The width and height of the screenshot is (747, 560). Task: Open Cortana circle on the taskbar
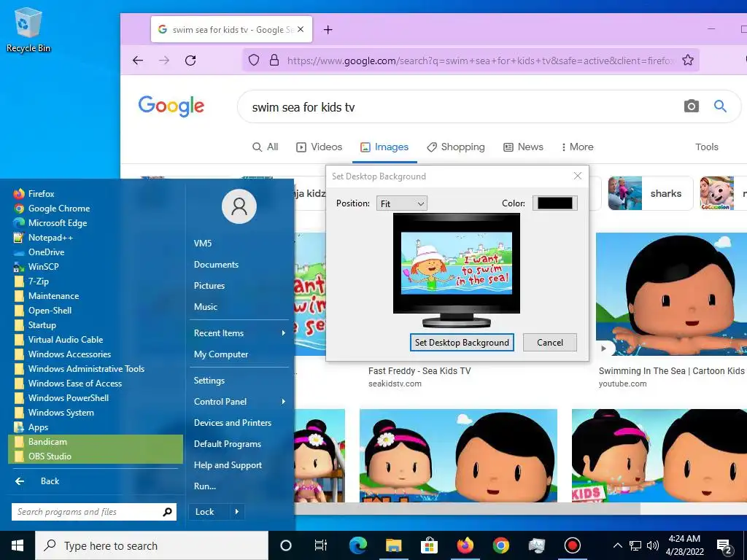point(285,545)
